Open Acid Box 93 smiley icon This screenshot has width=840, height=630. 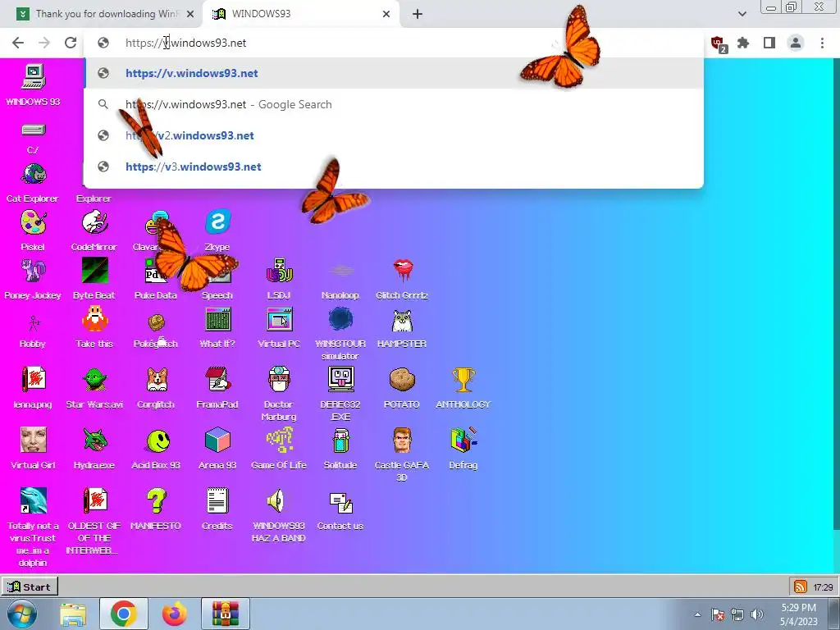[x=157, y=441]
